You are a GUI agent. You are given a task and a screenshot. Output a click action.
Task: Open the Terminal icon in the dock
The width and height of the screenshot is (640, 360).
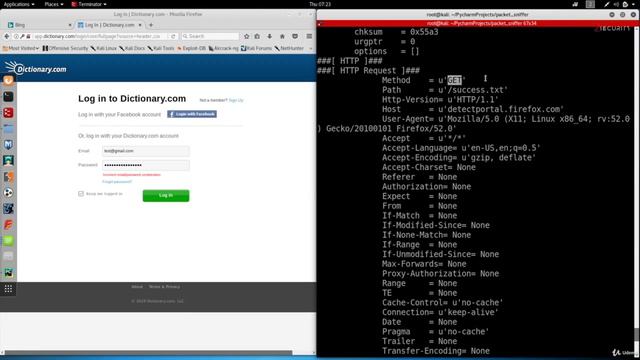(8, 97)
